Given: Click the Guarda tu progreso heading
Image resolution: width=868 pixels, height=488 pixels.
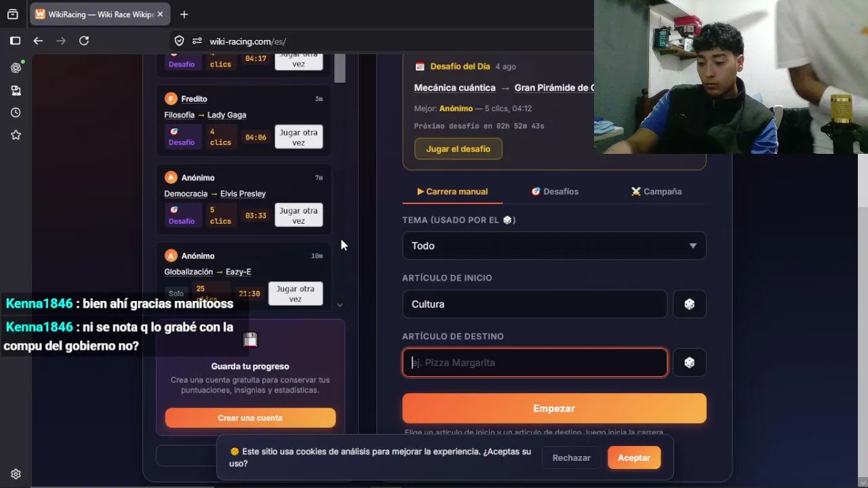Looking at the screenshot, I should 250,367.
